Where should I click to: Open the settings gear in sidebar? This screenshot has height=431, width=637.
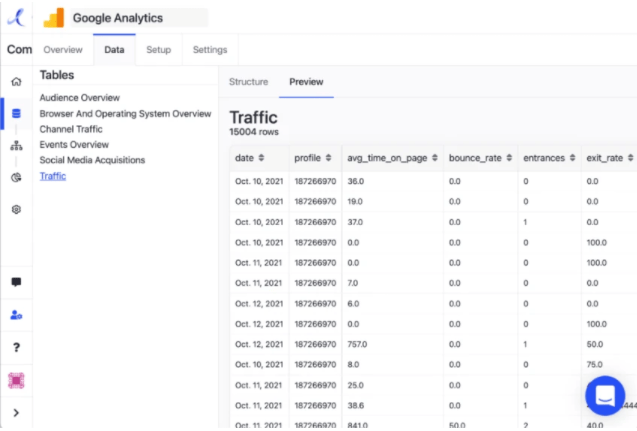point(16,210)
